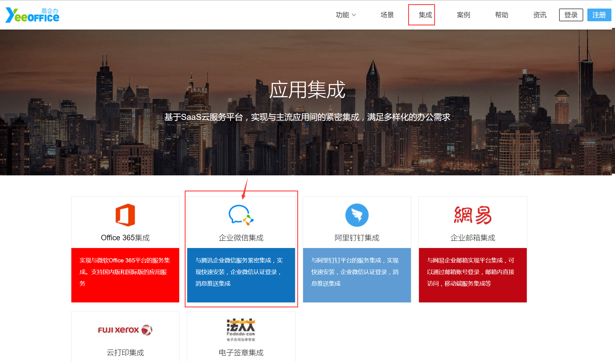This screenshot has width=615, height=364.
Task: Select the 集成 navigation tab
Action: pyautogui.click(x=425, y=15)
